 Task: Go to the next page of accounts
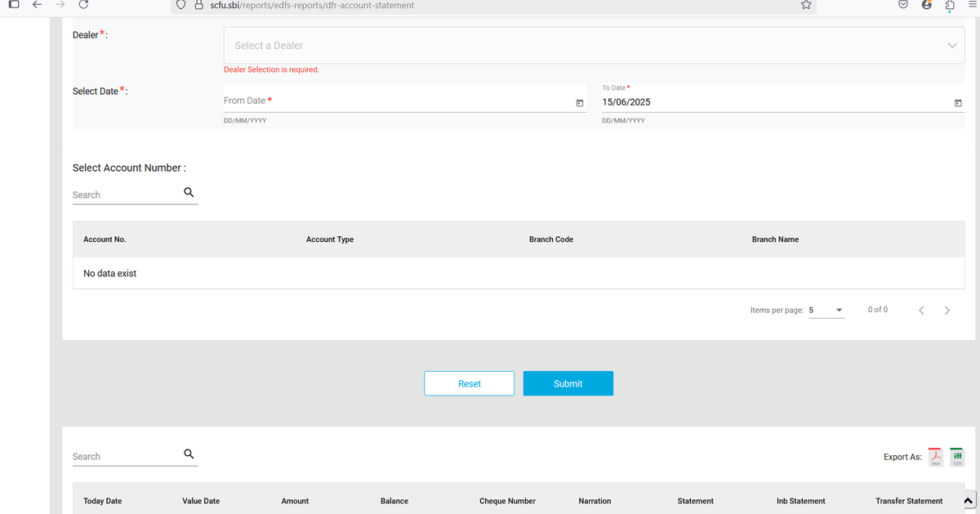pos(947,311)
